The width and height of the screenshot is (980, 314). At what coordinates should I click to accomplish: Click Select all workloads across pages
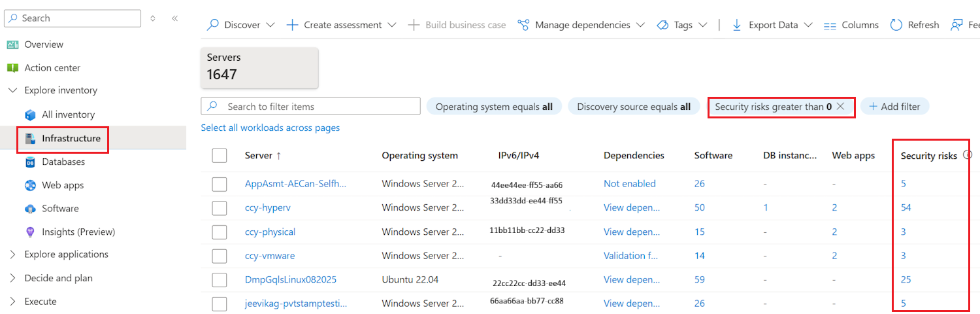coord(270,128)
